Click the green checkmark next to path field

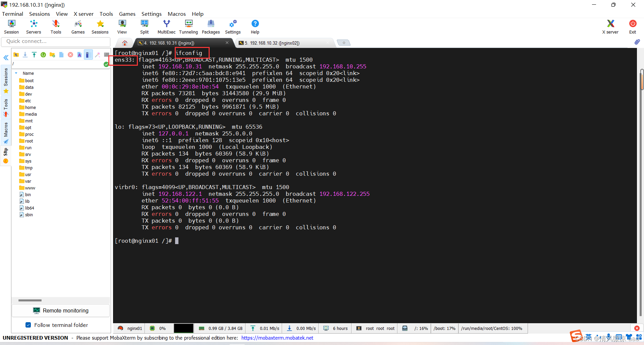pos(106,64)
